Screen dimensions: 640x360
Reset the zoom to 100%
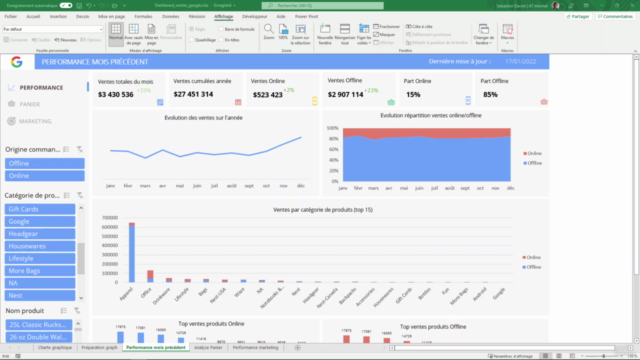click(283, 32)
